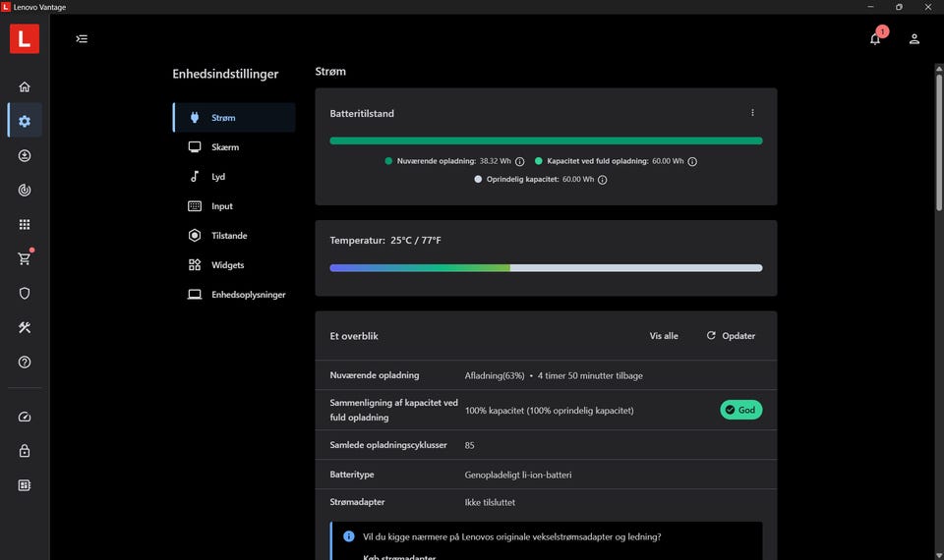Click the temperature gradient bar
The width and height of the screenshot is (944, 560).
[x=546, y=267]
